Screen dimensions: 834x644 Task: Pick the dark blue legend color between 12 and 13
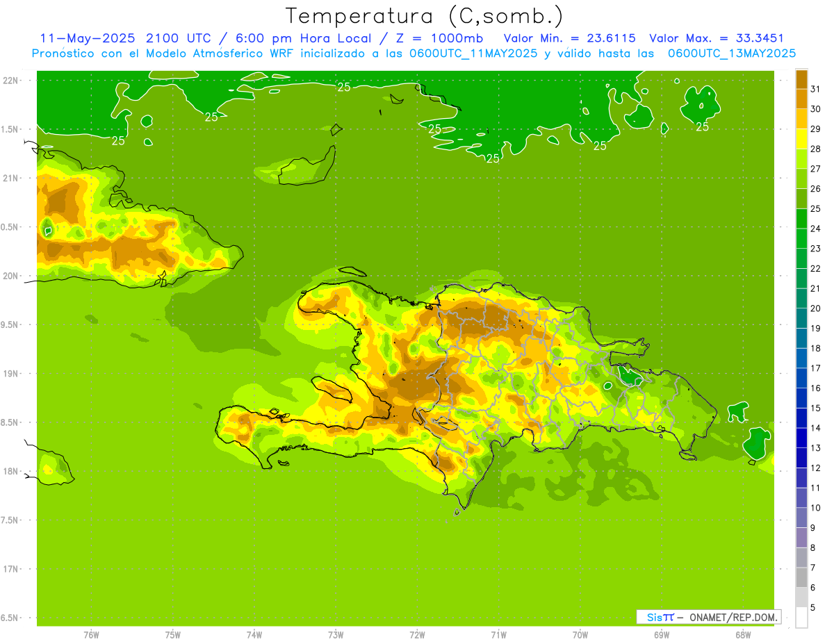(801, 458)
